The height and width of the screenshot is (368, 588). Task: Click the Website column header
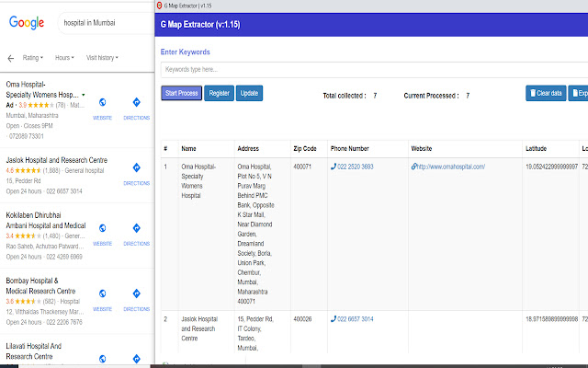click(422, 149)
